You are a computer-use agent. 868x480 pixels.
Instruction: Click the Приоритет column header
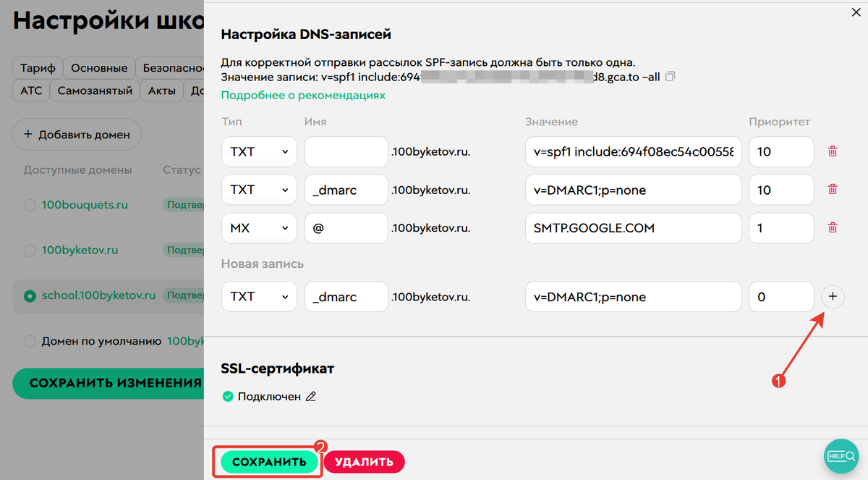(780, 122)
